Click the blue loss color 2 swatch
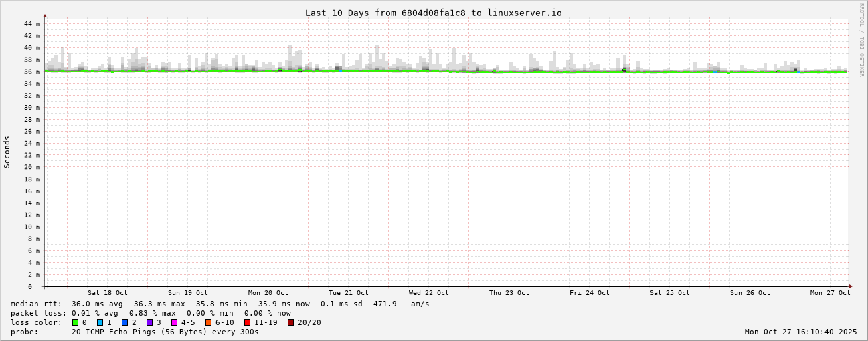Image resolution: width=868 pixels, height=341 pixels. point(124,322)
